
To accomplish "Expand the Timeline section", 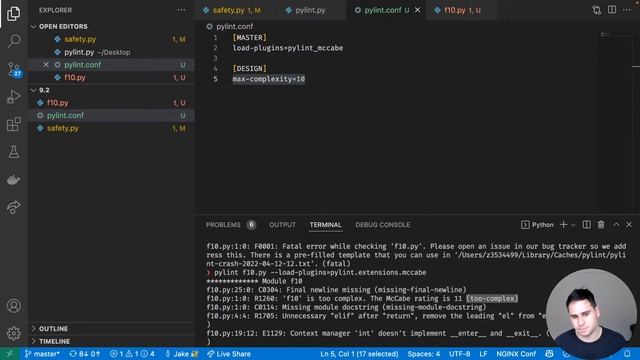I will (x=54, y=341).
